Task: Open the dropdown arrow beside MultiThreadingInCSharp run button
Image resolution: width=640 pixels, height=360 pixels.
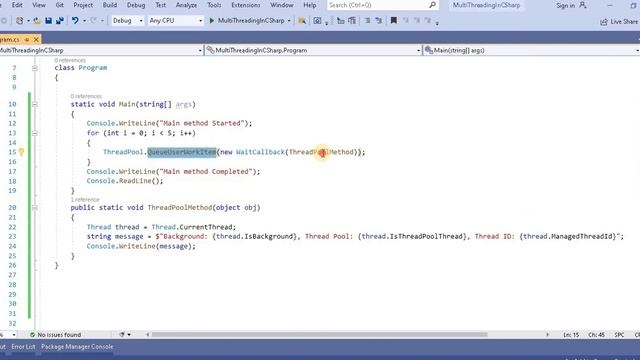Action: [289, 21]
